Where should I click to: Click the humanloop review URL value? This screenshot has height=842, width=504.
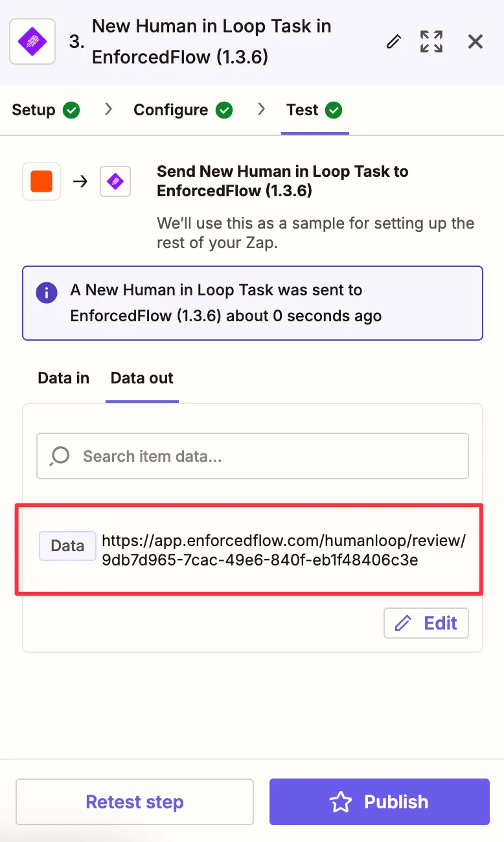click(x=284, y=551)
